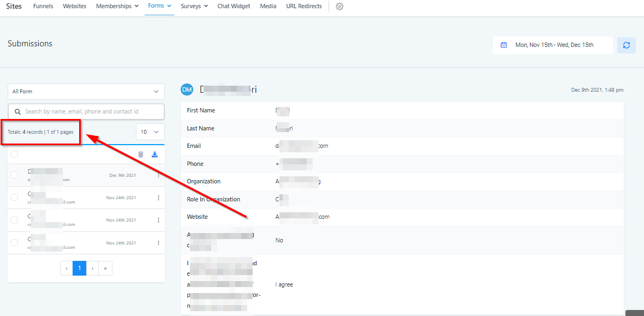Expand the Memberships menu dropdown
This screenshot has width=644, height=316.
pos(117,7)
